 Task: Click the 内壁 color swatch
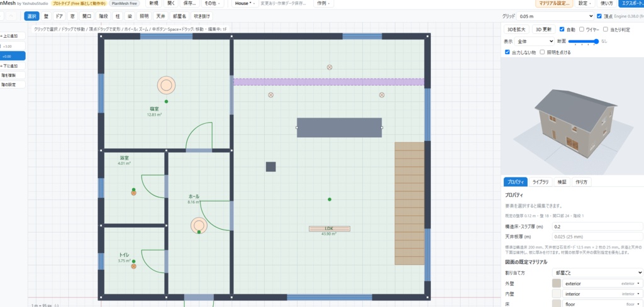pos(557,294)
